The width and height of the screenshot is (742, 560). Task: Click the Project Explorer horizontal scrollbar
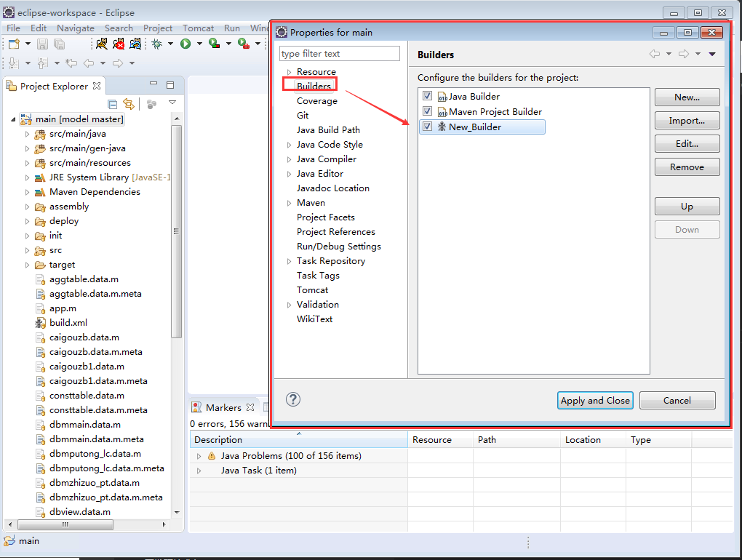click(x=65, y=524)
